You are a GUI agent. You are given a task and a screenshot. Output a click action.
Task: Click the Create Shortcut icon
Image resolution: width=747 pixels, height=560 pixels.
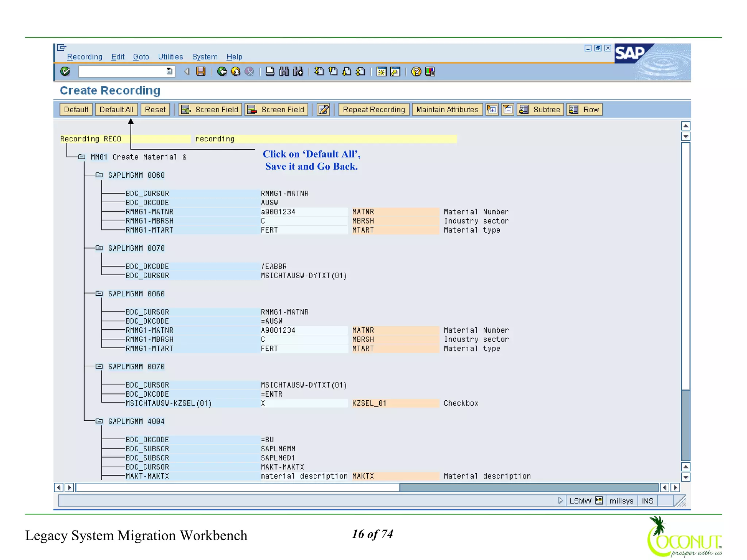[x=395, y=71]
